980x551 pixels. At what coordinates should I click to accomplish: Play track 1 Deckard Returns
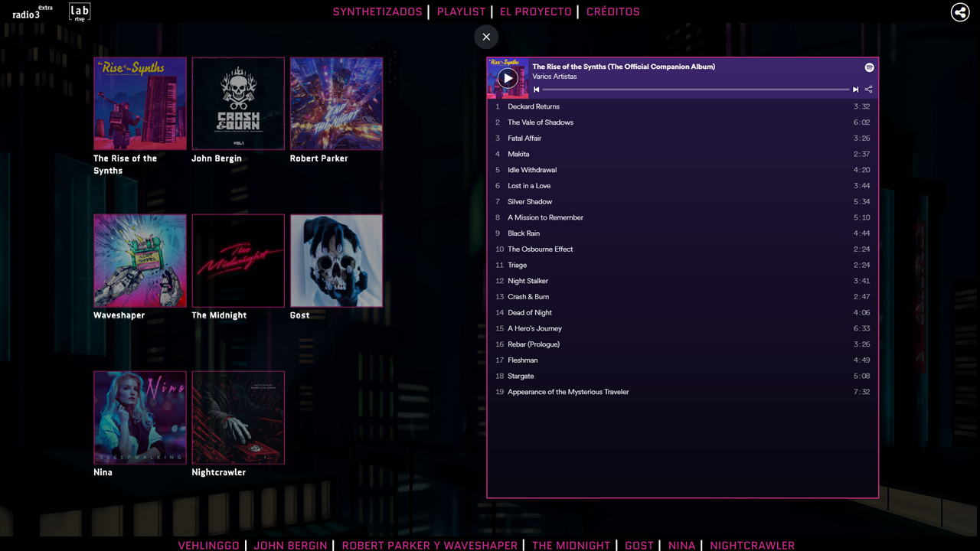click(x=683, y=106)
